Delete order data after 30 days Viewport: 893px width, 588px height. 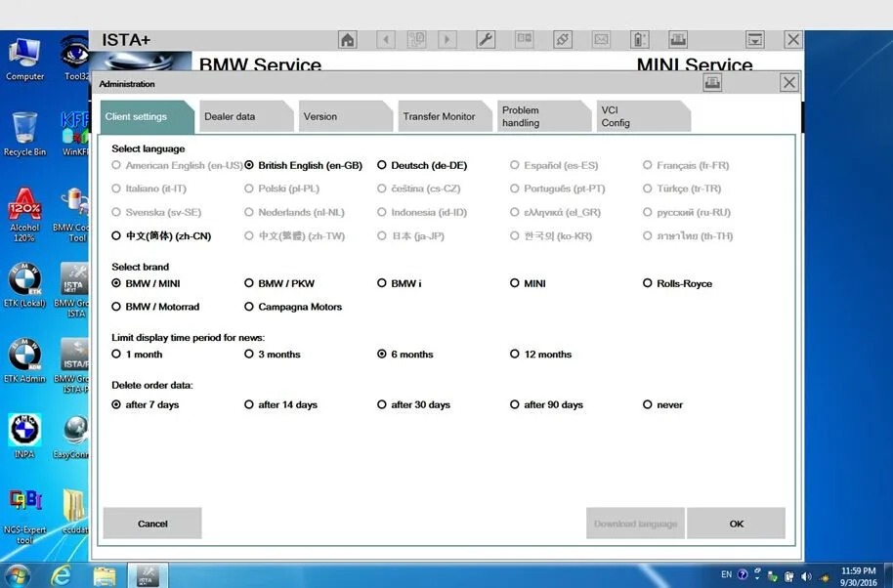click(413, 404)
